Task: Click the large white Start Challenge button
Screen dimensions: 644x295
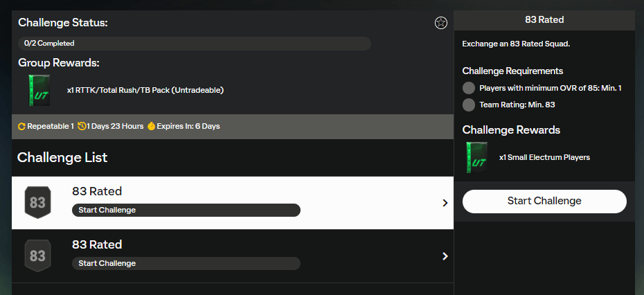Action: click(x=544, y=202)
